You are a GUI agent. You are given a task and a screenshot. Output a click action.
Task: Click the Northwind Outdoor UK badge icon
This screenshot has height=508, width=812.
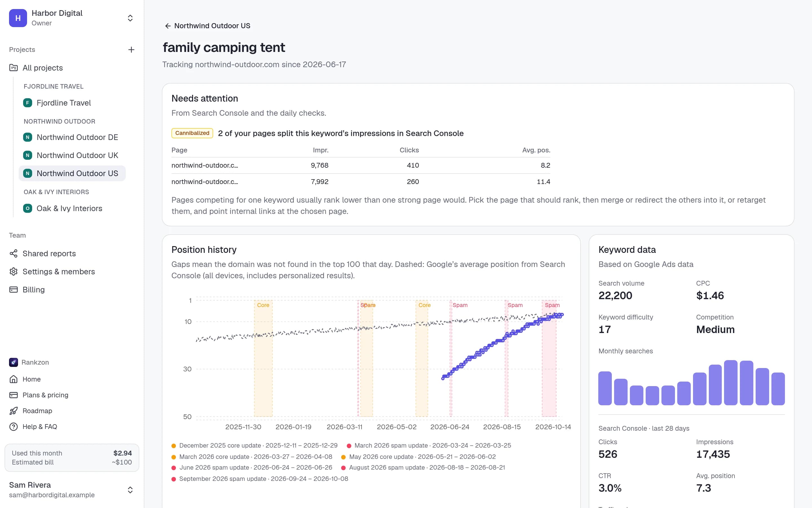tap(28, 155)
